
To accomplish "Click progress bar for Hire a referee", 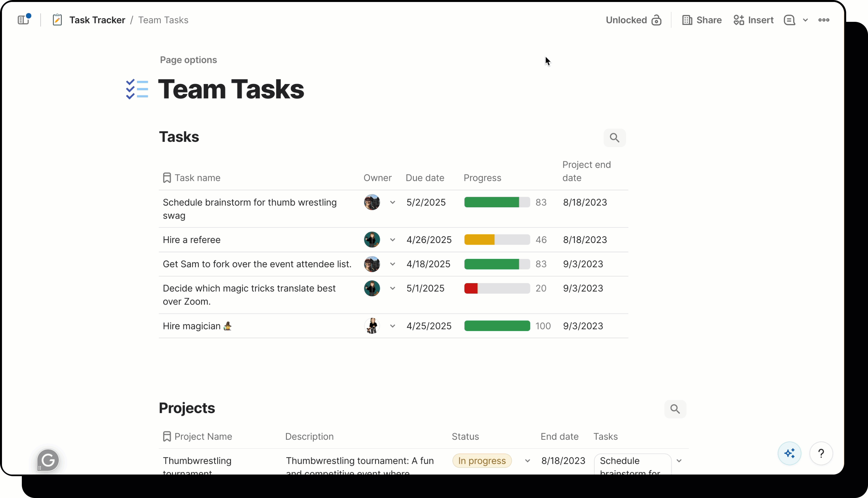I will [x=497, y=240].
